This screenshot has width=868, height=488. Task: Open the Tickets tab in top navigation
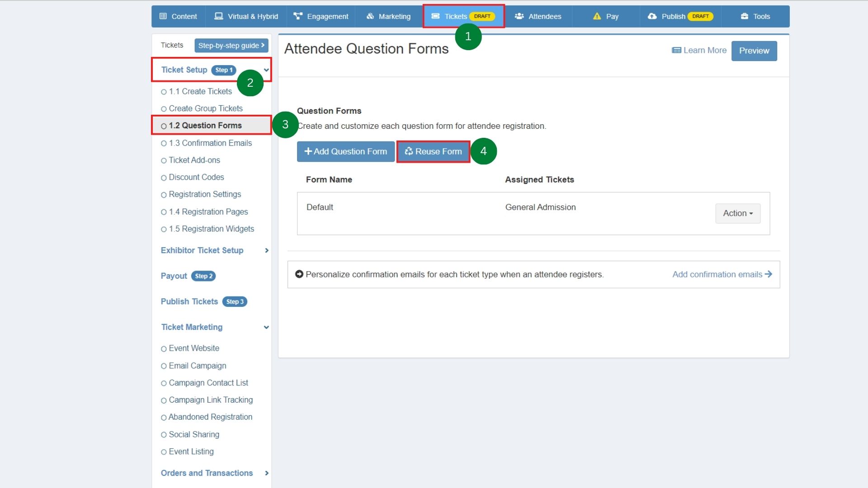[x=464, y=16]
